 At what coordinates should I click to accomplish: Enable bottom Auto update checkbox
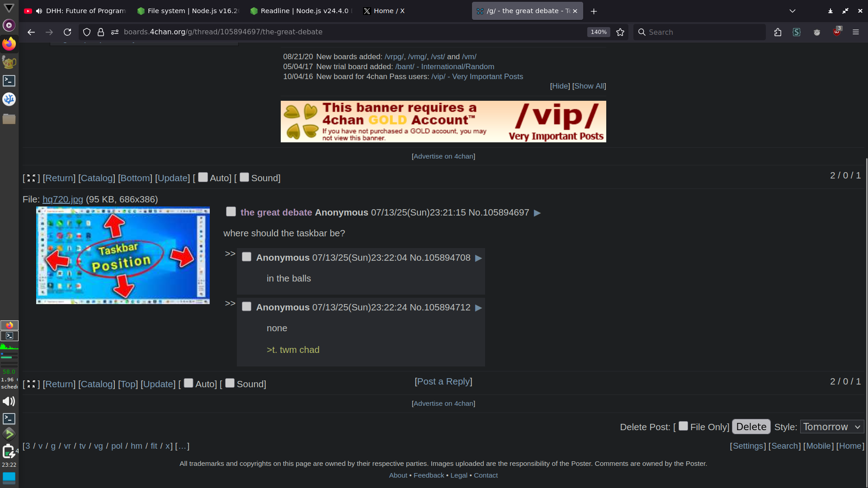tap(189, 383)
